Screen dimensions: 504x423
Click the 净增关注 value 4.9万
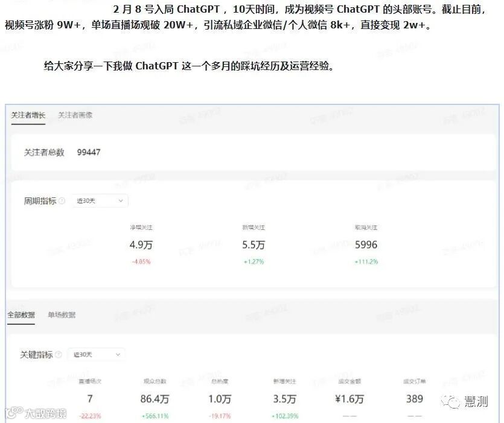click(141, 245)
